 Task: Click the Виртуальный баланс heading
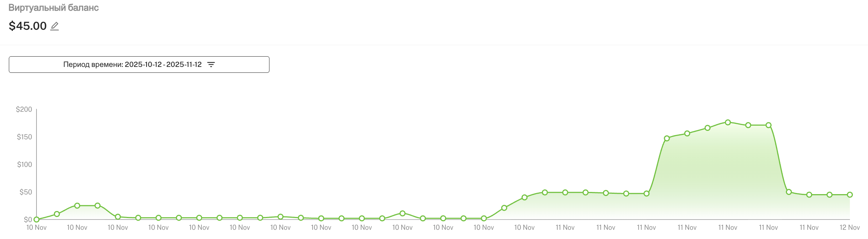[x=53, y=8]
